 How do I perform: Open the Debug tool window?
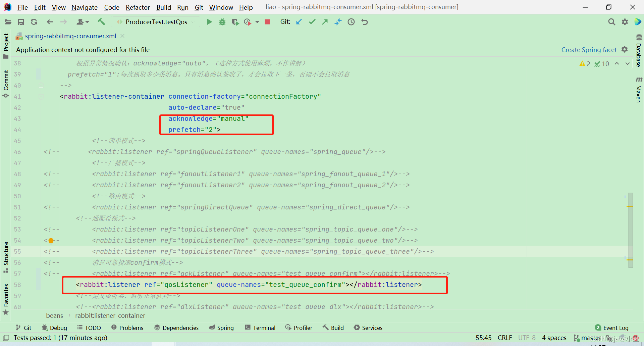54,328
